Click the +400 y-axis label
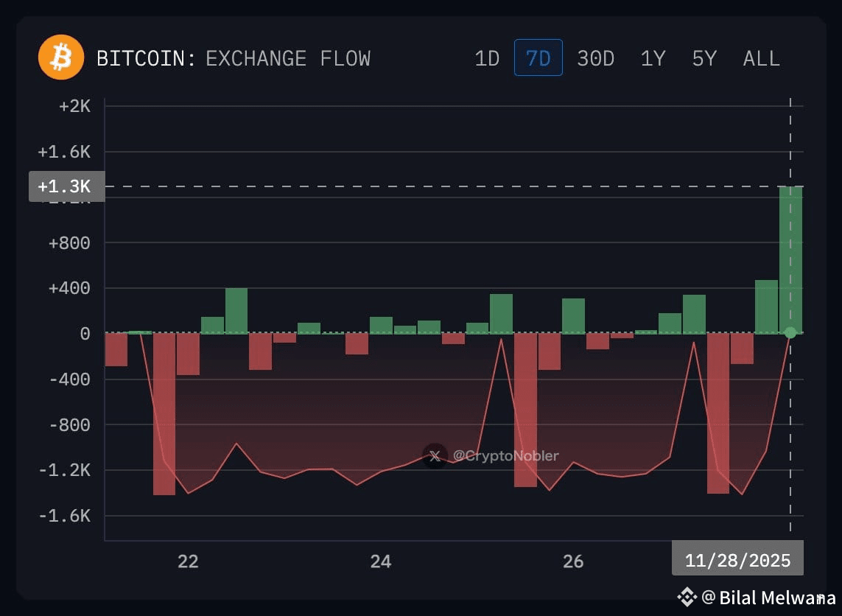The width and height of the screenshot is (842, 616). point(69,288)
